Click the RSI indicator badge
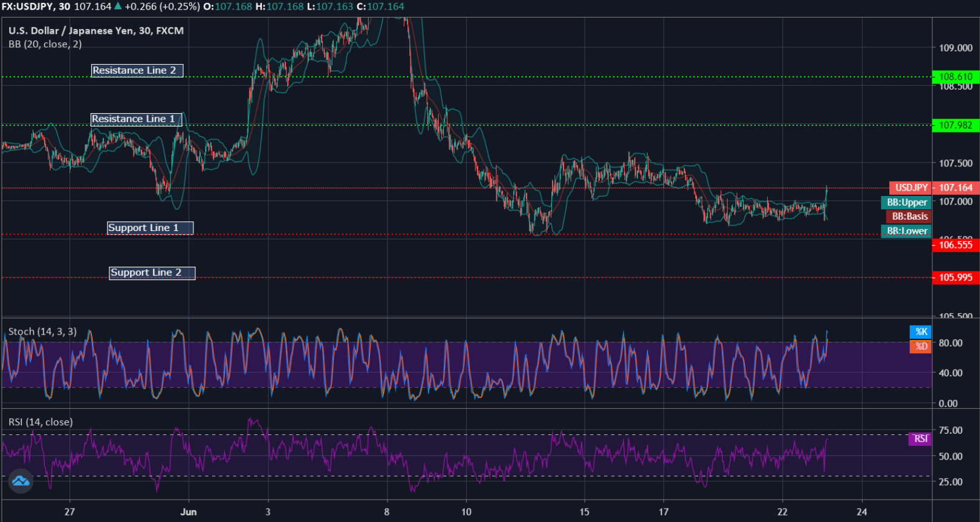Viewport: 980px width, 522px height. tap(920, 439)
